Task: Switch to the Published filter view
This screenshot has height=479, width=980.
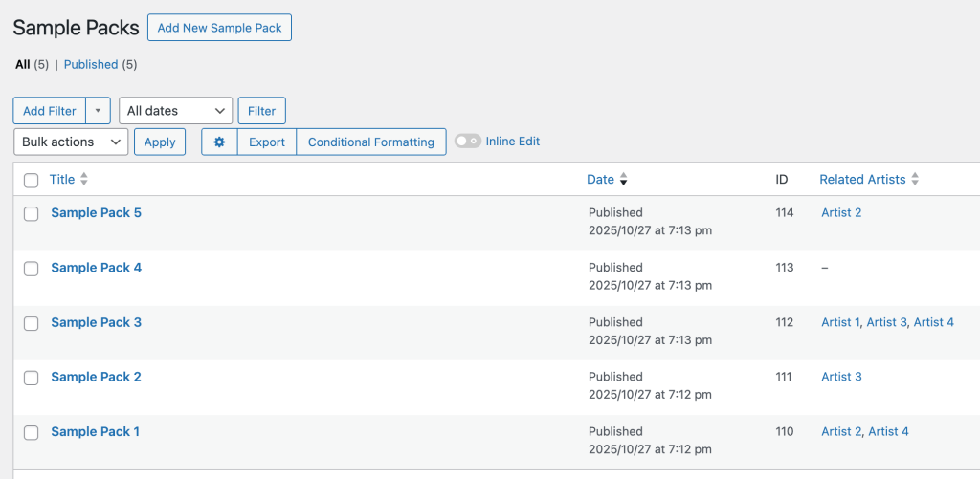Action: (91, 64)
